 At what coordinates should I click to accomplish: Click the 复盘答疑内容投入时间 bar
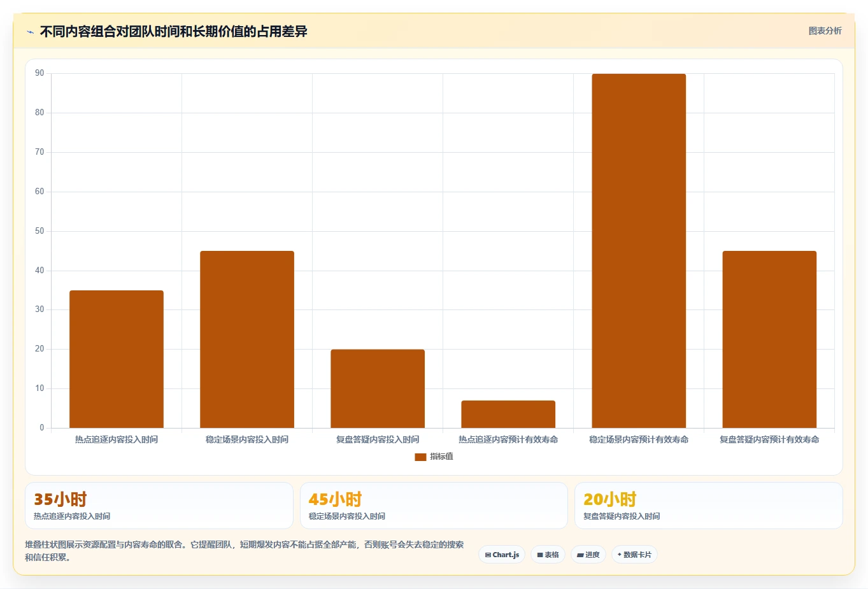point(378,388)
